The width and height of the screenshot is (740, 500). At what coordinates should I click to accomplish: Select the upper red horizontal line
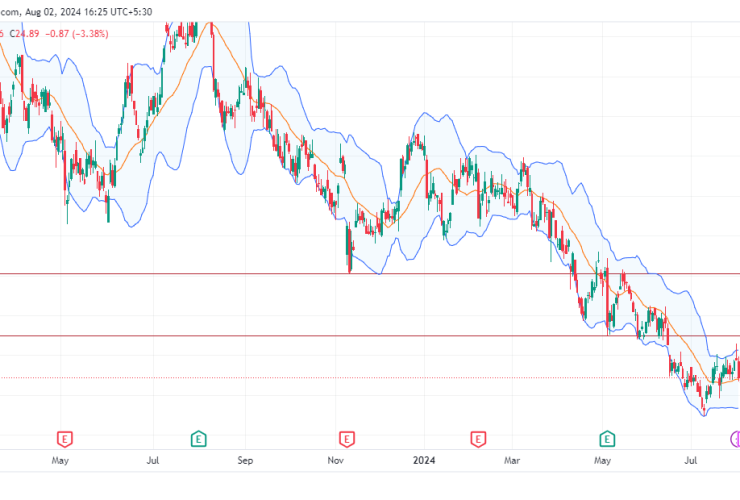pos(200,273)
